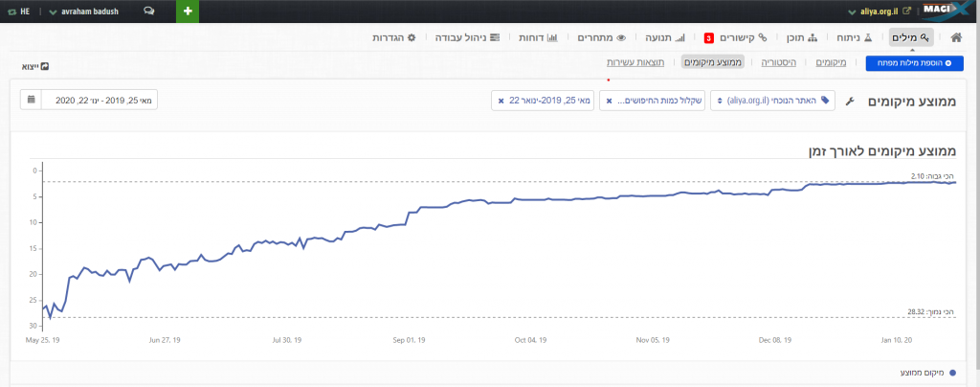Click the red 3 notification badge

pyautogui.click(x=709, y=38)
